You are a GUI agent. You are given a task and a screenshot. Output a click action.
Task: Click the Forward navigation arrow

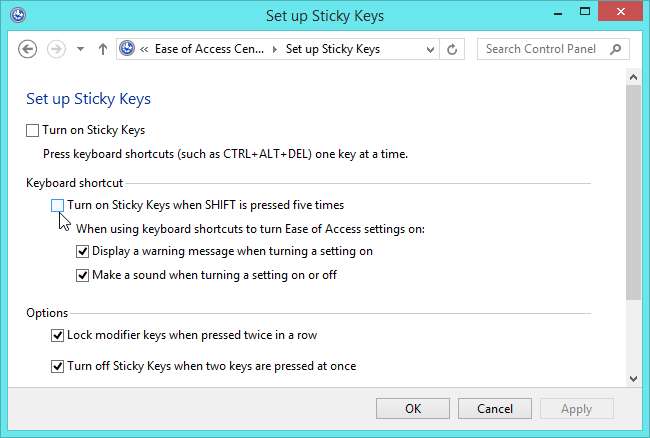pos(56,49)
